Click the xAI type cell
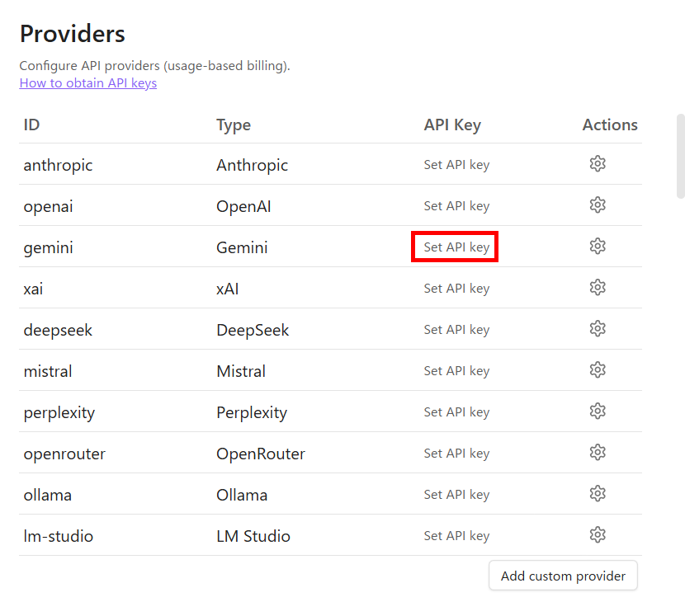This screenshot has width=685, height=616. point(227,289)
